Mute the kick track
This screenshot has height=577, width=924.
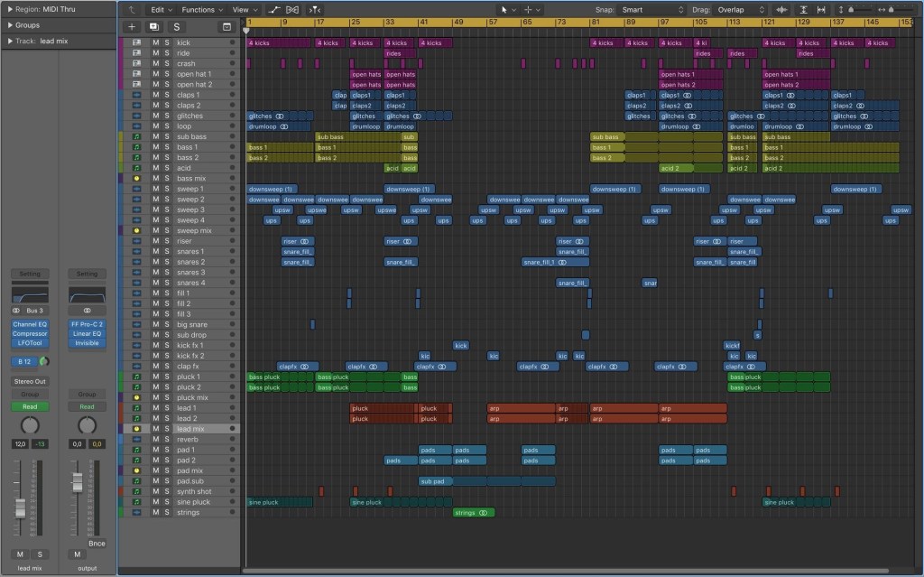click(155, 42)
